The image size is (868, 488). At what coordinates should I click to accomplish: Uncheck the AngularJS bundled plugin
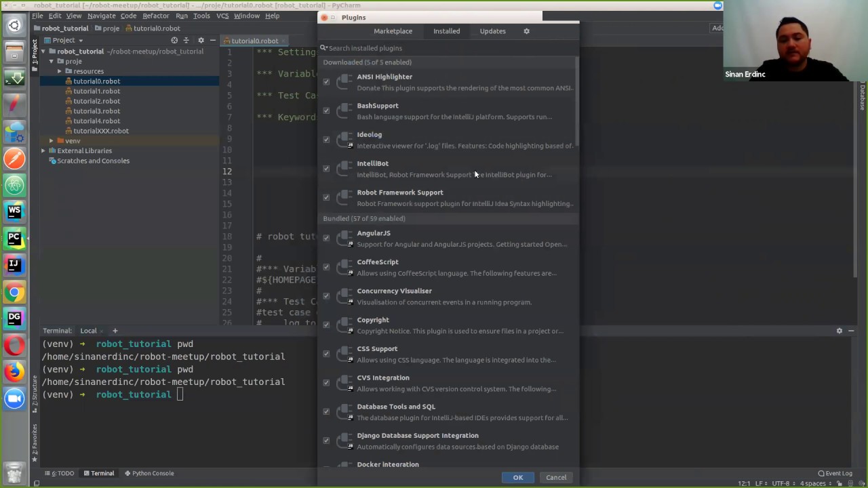click(x=326, y=239)
